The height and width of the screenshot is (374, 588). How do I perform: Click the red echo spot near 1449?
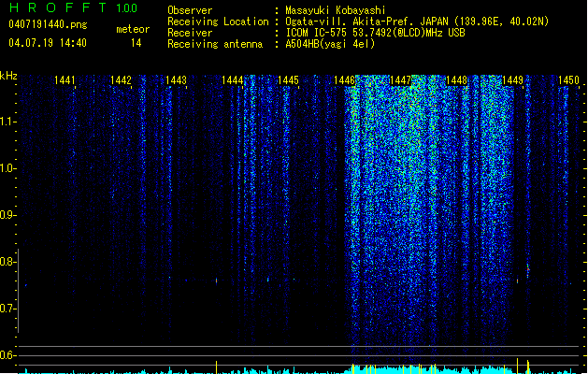click(x=528, y=269)
